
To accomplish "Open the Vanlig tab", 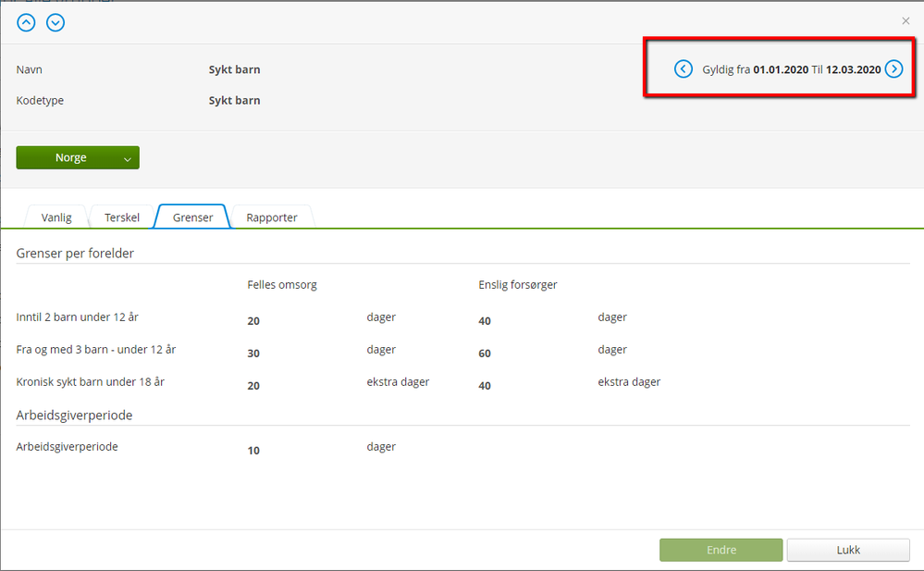I will [x=56, y=217].
